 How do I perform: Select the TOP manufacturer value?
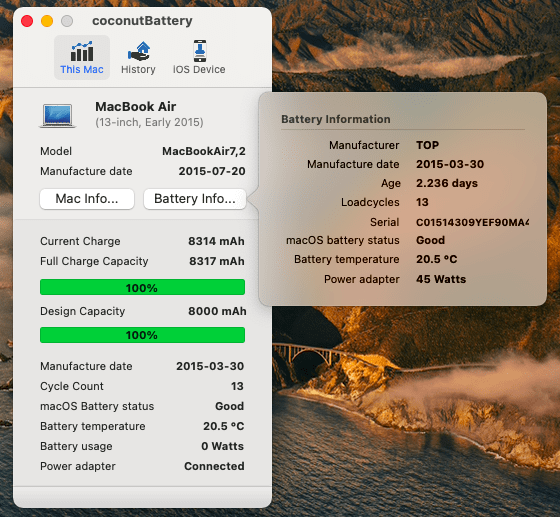pyautogui.click(x=428, y=145)
